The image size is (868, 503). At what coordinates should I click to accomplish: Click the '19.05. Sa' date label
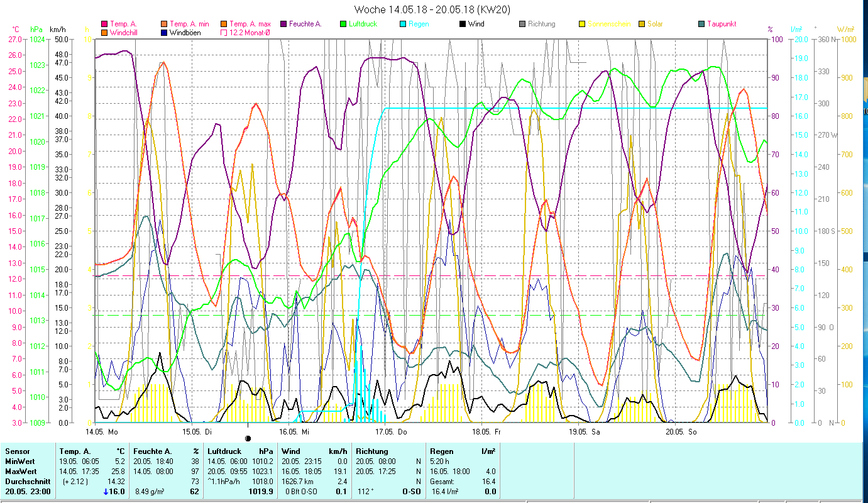[584, 432]
